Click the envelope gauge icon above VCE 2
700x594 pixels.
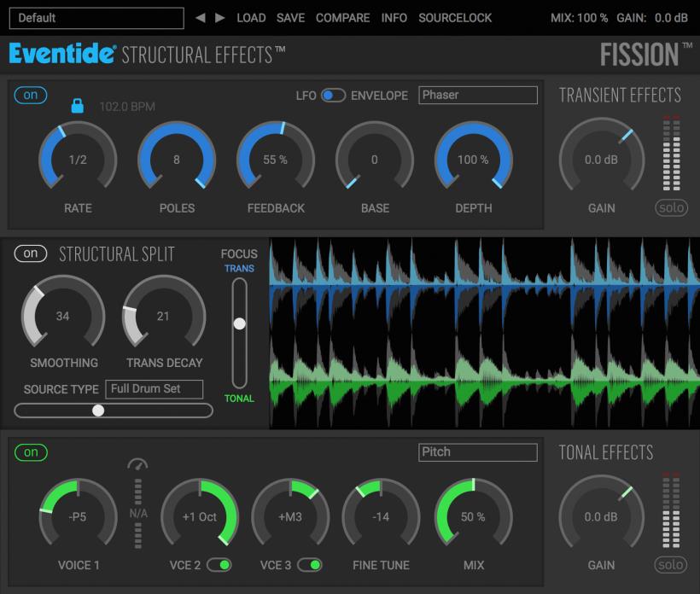click(137, 465)
